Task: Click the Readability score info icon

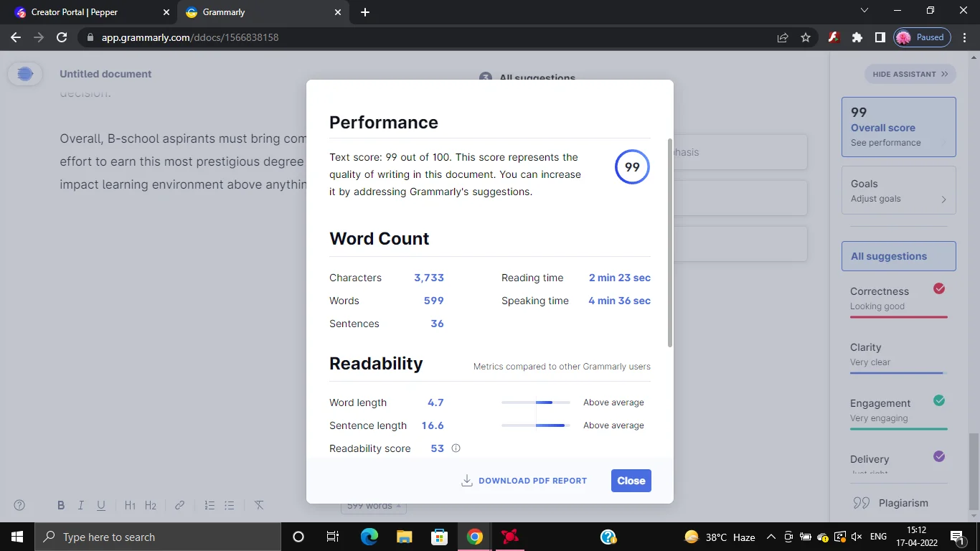Action: click(x=456, y=448)
